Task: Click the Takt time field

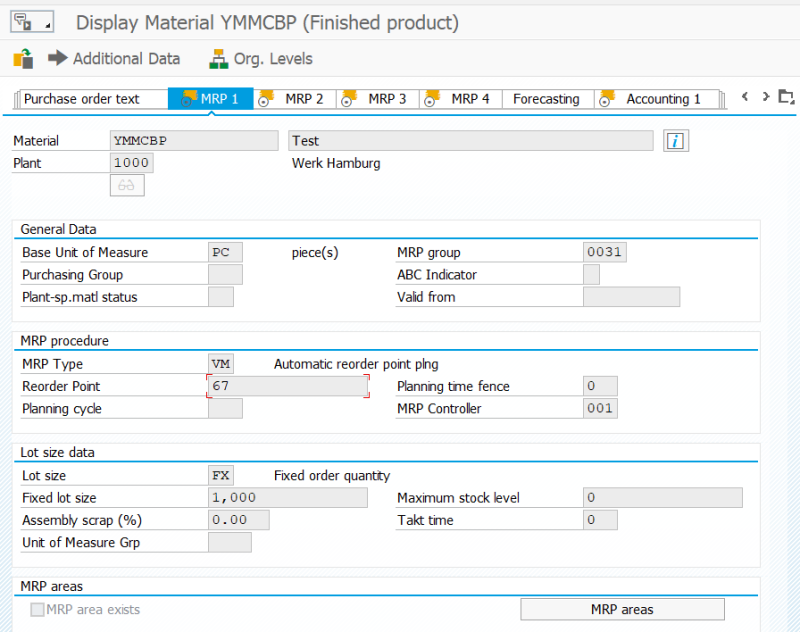Action: coord(600,520)
